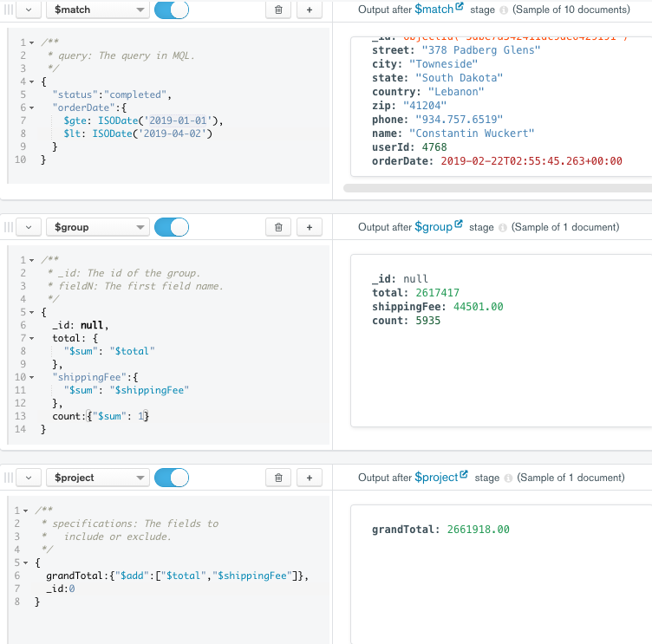Follow the $project stage documentation link

[x=436, y=478]
